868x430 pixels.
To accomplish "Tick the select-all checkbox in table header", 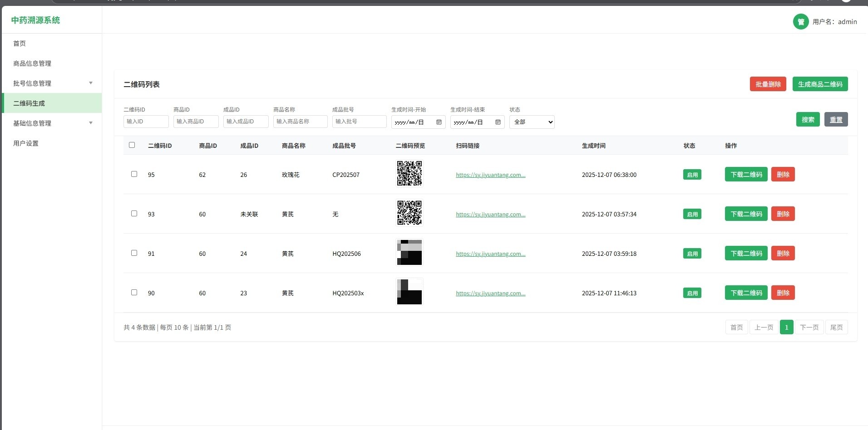I will (132, 145).
